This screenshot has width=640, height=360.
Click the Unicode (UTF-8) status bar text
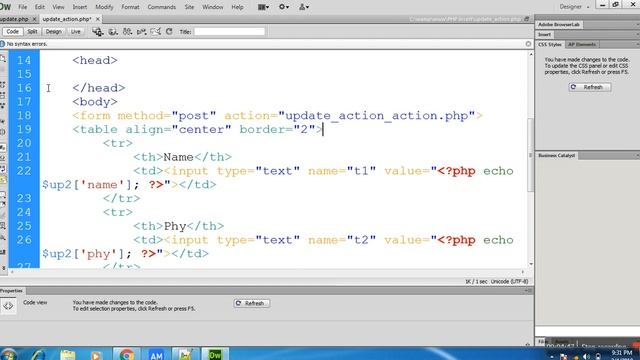[509, 282]
